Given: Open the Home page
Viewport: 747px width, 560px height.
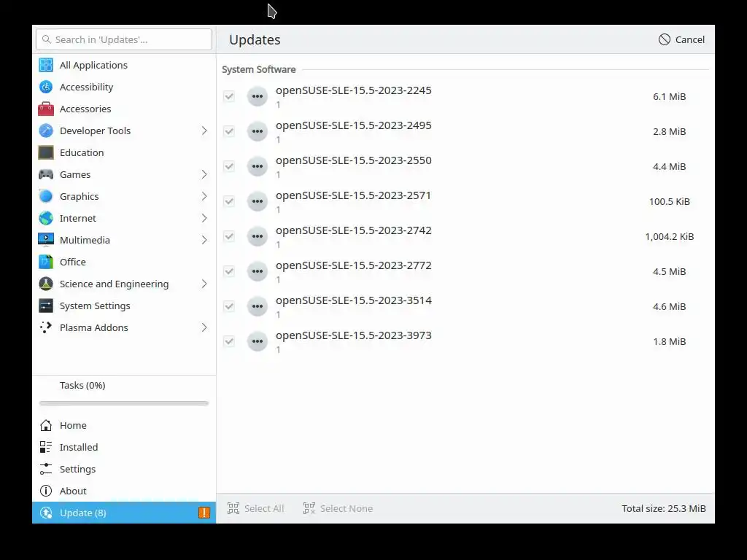Looking at the screenshot, I should coord(124,425).
